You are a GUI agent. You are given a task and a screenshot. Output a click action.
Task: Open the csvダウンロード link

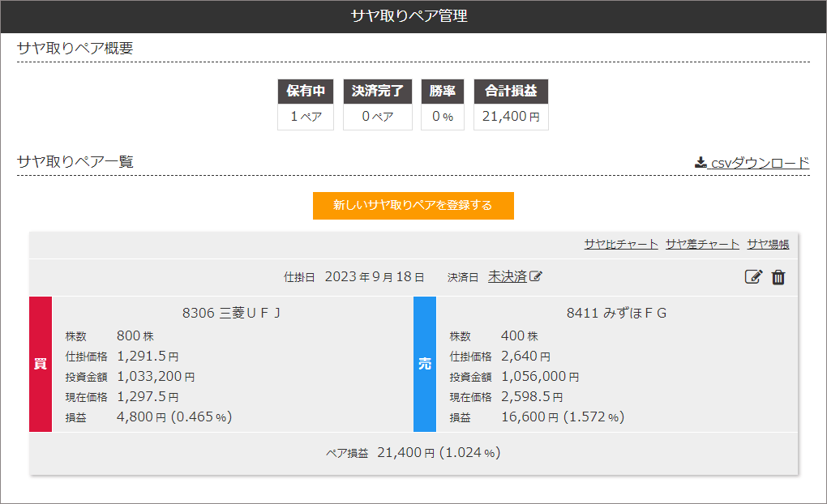click(x=759, y=163)
